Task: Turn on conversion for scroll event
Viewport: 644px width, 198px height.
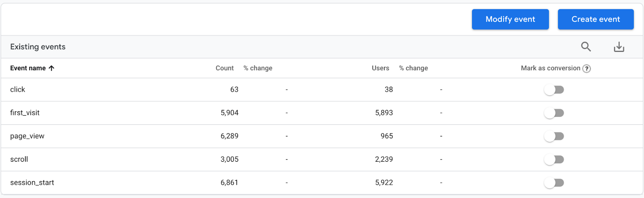Action: click(554, 160)
